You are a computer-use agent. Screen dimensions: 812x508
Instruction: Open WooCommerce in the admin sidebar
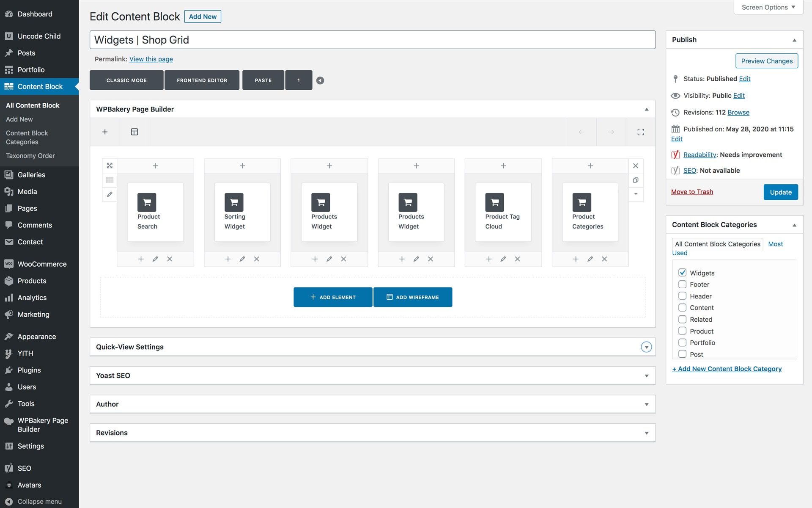coord(42,264)
